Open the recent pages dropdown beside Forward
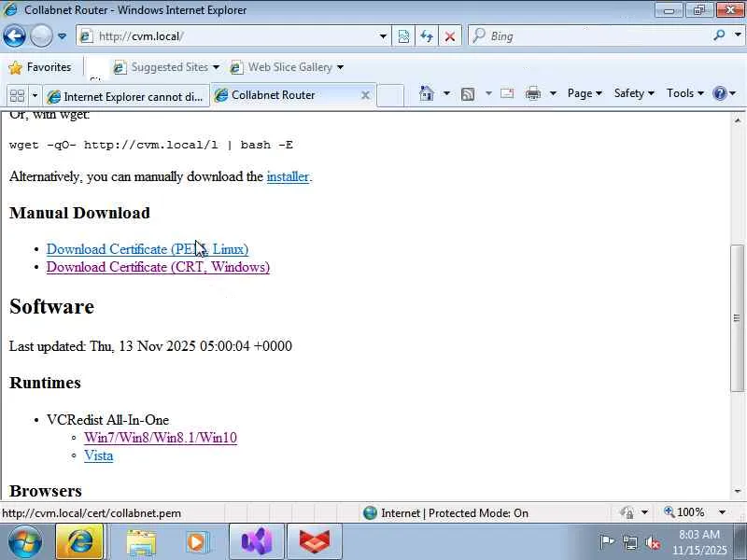This screenshot has width=747, height=560. pos(62,36)
